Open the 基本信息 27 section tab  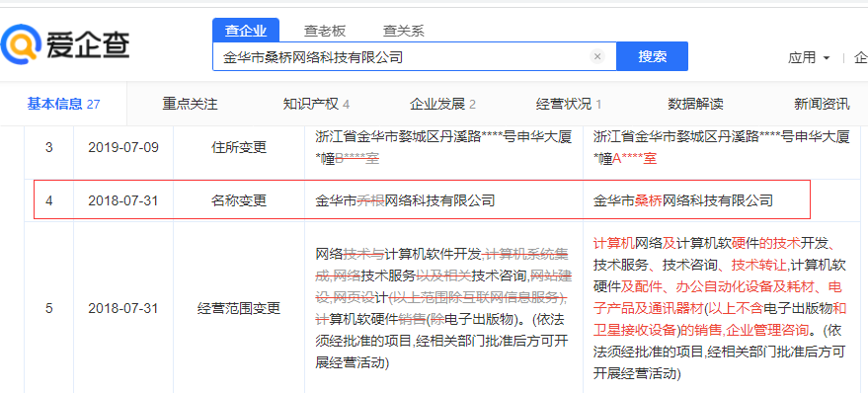[x=63, y=104]
